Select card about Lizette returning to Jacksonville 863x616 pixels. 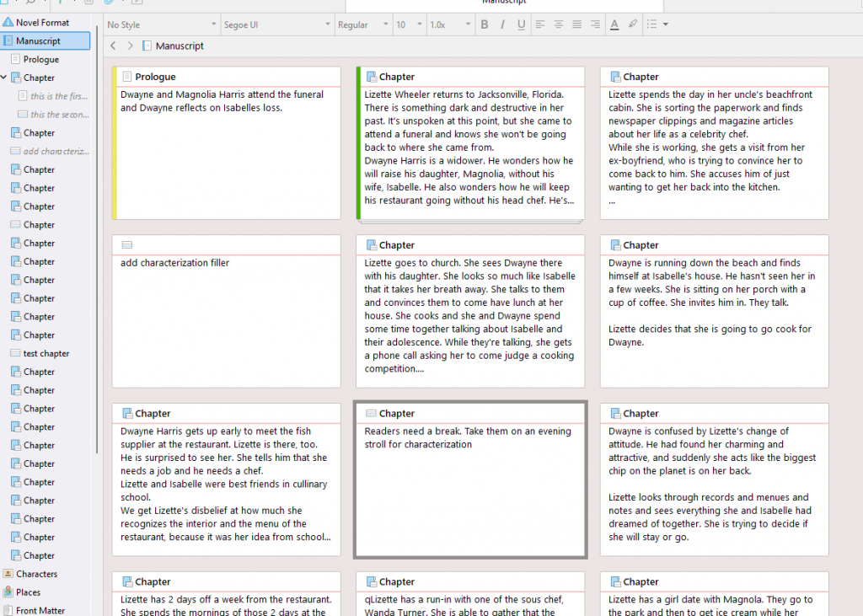(470, 143)
